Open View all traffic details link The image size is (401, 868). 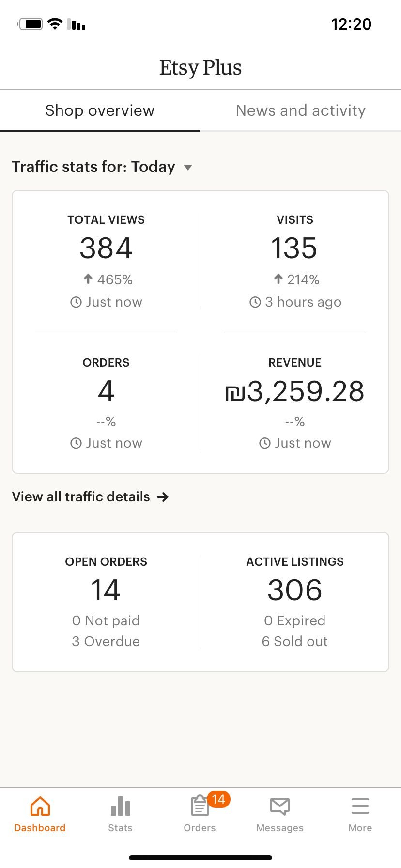pyautogui.click(x=81, y=497)
